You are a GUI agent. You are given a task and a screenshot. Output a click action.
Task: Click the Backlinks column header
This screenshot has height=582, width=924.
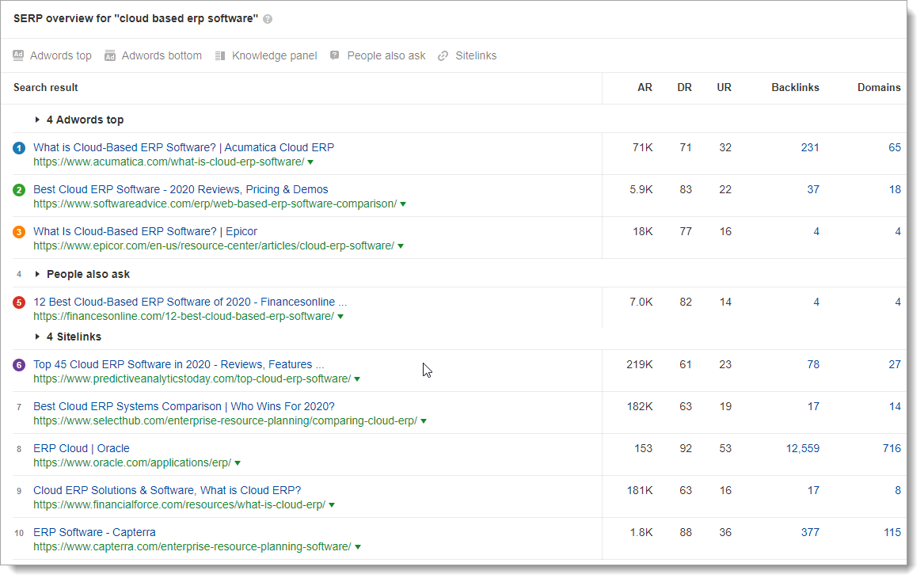(796, 87)
